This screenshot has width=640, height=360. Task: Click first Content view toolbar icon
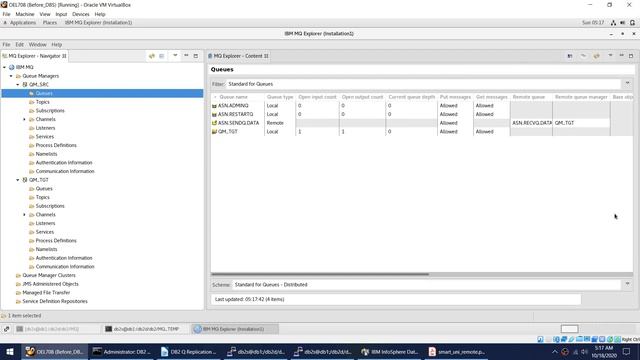click(x=570, y=56)
